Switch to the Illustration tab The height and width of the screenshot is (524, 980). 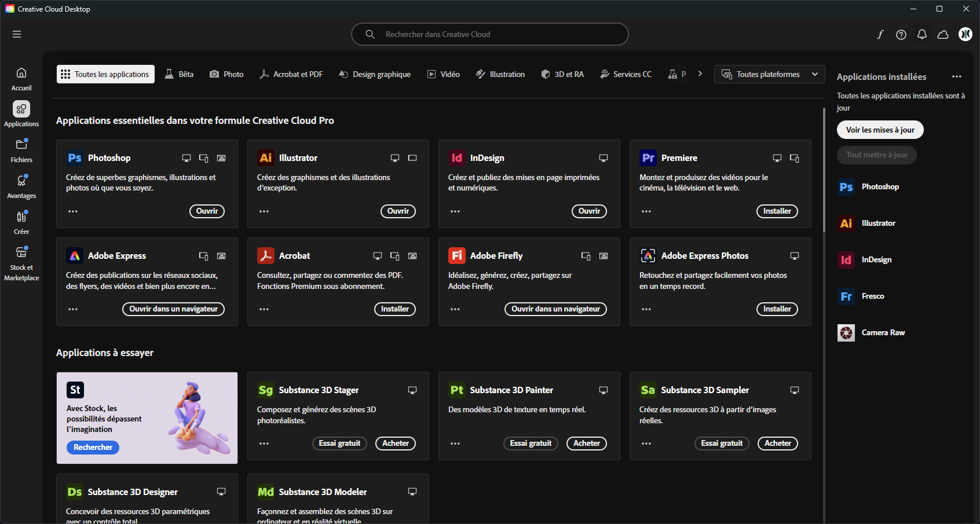tap(500, 74)
